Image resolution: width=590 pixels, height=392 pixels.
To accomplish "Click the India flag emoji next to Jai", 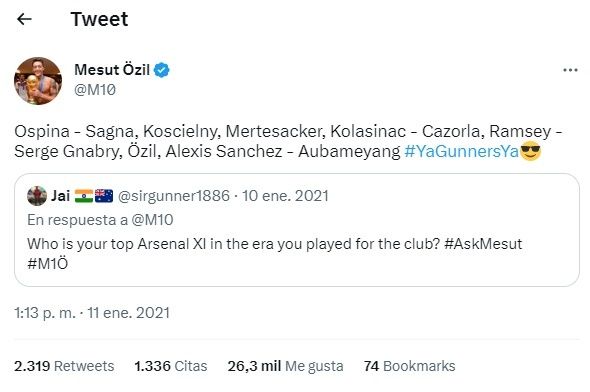I will pos(84,196).
